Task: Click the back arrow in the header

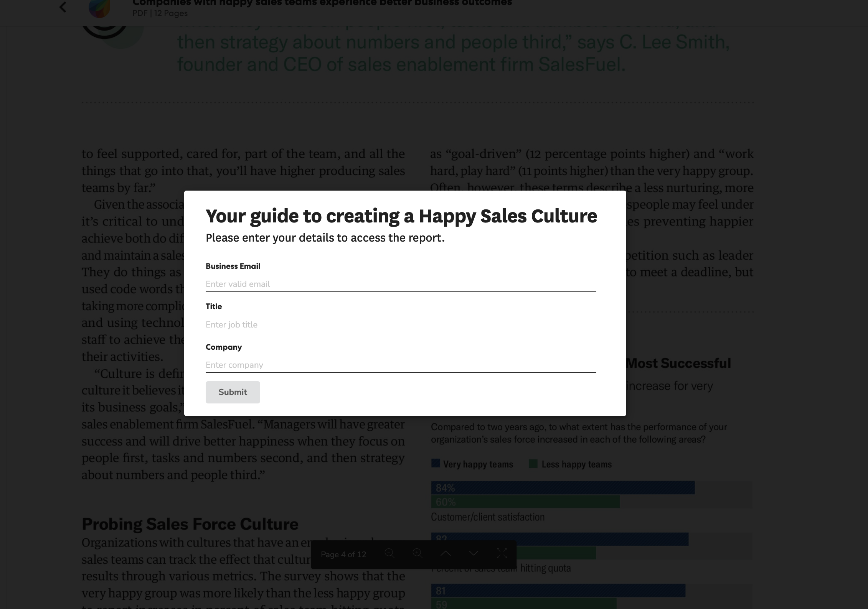Action: (63, 7)
